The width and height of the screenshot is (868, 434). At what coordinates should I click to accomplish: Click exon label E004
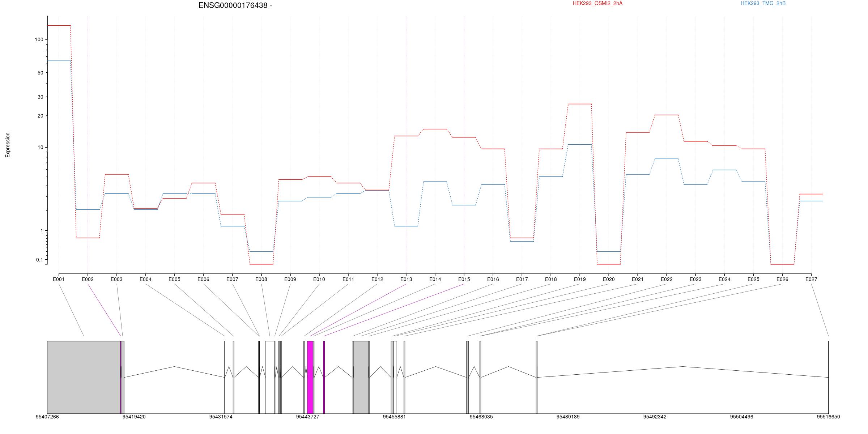click(x=145, y=279)
